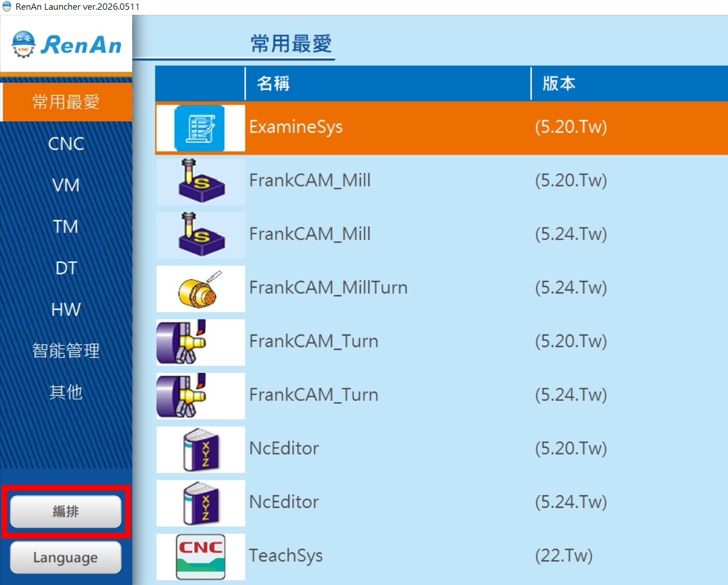The height and width of the screenshot is (585, 728).
Task: Select the HW category
Action: [66, 309]
